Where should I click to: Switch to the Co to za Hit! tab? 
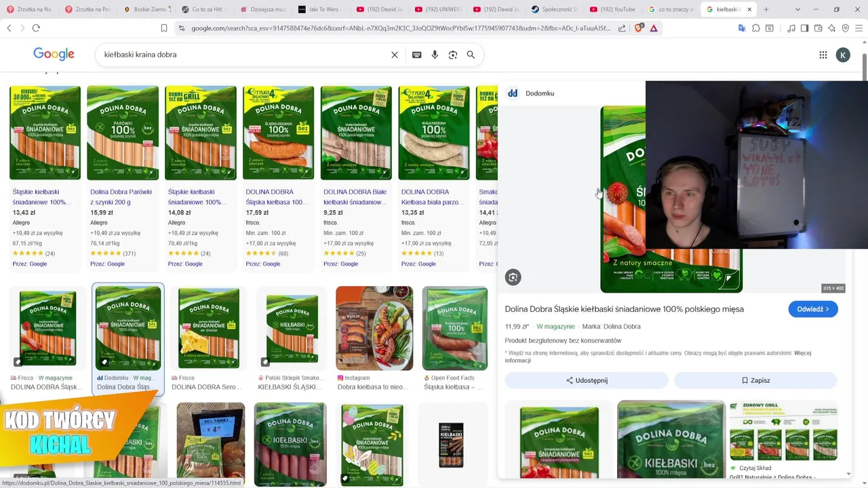click(x=208, y=9)
